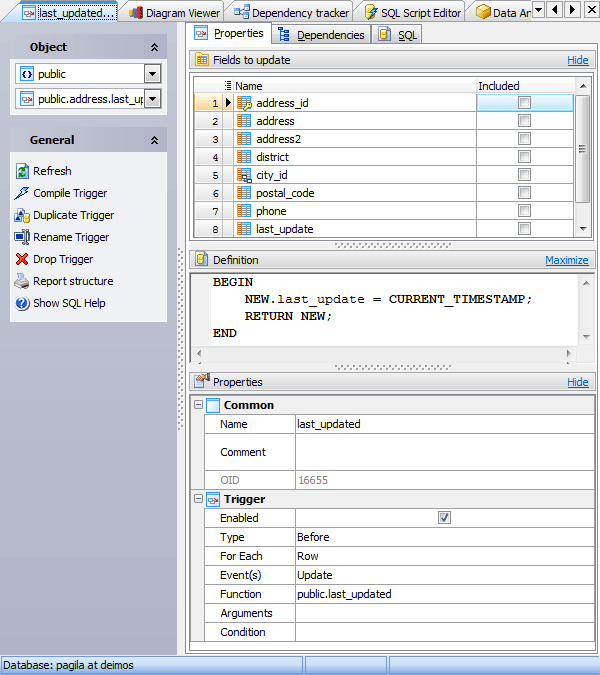Check Included box for last_update field
This screenshot has height=675, width=600.
pos(524,229)
